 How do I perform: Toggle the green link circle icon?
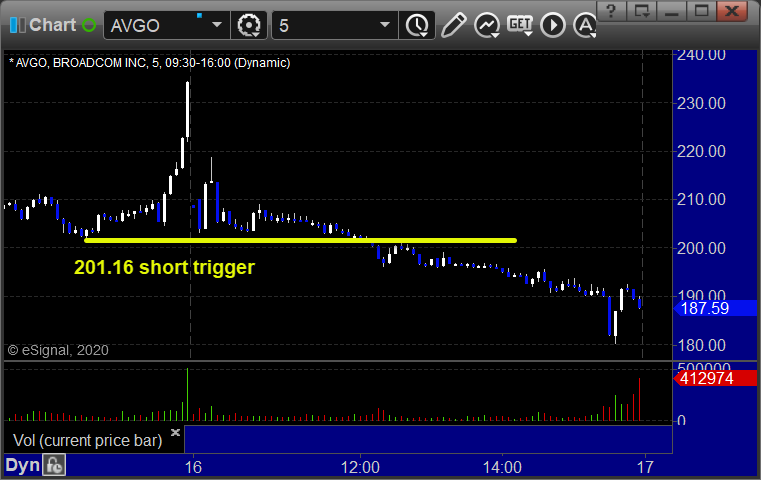coord(89,25)
